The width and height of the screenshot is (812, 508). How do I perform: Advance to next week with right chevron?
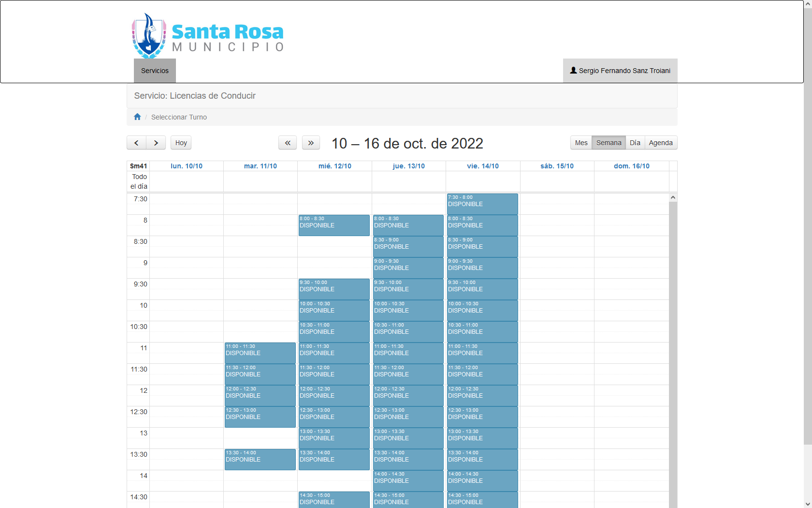click(x=156, y=143)
